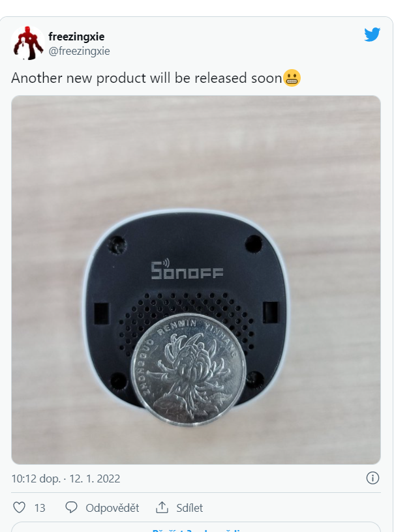Open the tweet info circle icon
The width and height of the screenshot is (394, 532).
(x=372, y=478)
